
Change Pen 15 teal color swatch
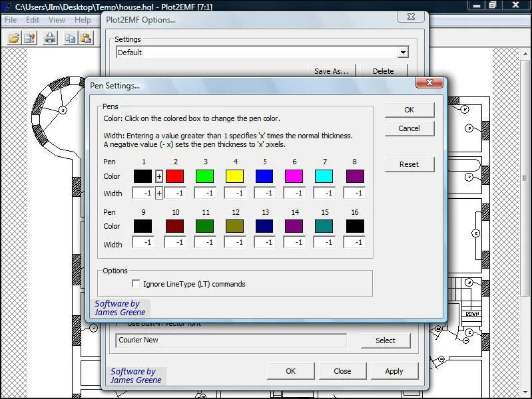point(324,226)
